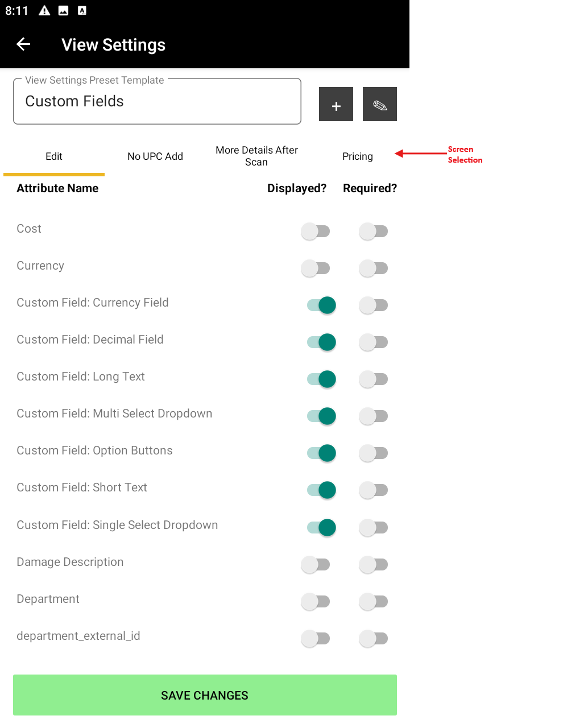Show department_external_id with Displayed toggle
Viewport: 563px width, 728px height.
point(316,639)
